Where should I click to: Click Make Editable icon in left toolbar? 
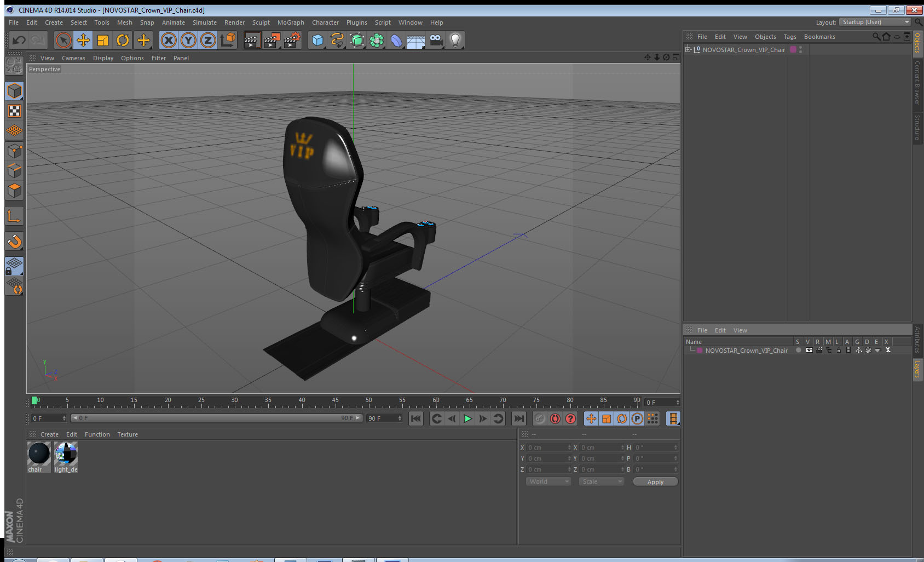14,66
